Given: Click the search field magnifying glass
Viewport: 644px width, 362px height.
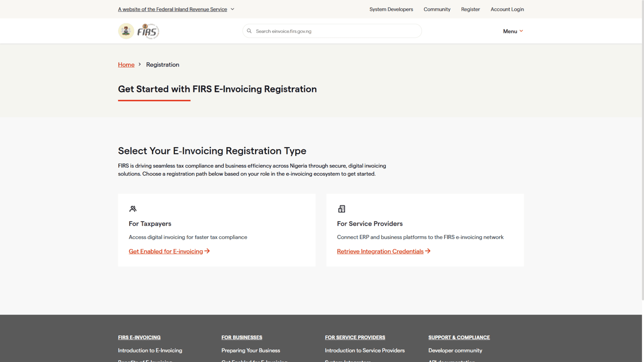Looking at the screenshot, I should click(249, 31).
